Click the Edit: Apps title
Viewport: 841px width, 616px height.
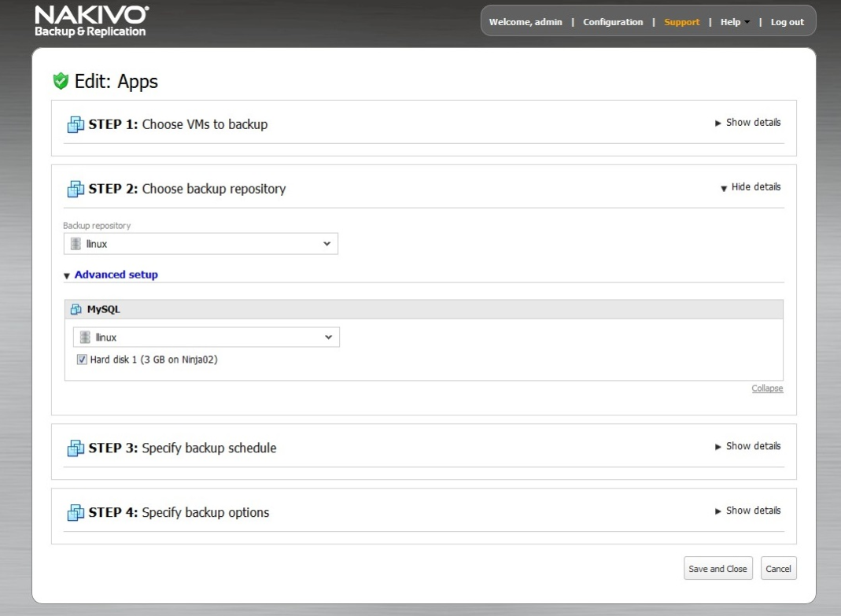[x=116, y=82]
